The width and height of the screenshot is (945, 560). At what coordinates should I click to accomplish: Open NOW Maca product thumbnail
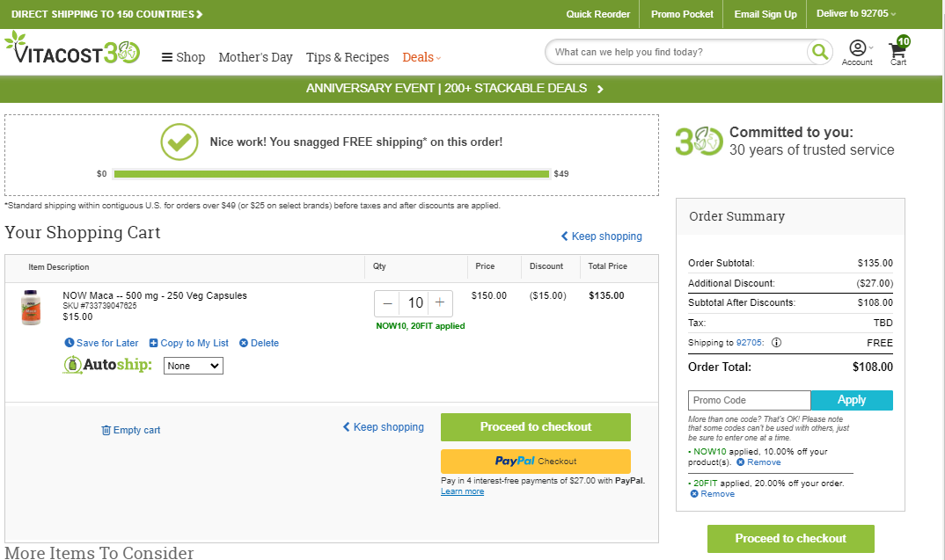(31, 307)
